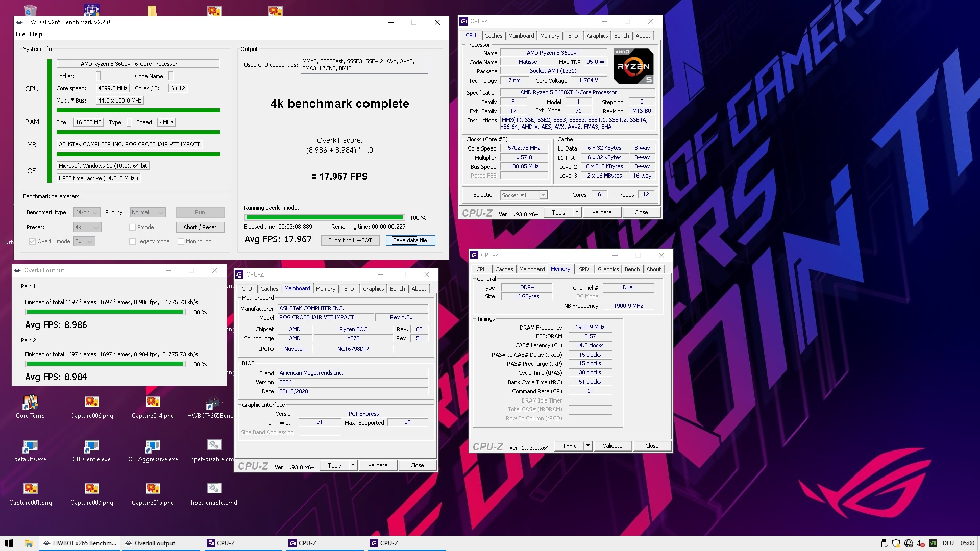Viewport: 980px width, 551px height.
Task: Open SPD tab in CPU-Z Mainboard window
Action: 349,289
